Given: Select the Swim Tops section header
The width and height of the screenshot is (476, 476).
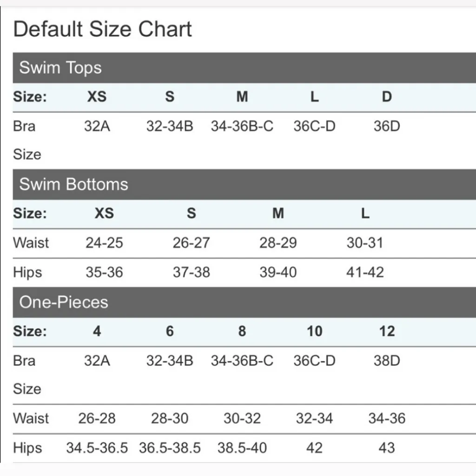Looking at the screenshot, I should coord(60,68).
